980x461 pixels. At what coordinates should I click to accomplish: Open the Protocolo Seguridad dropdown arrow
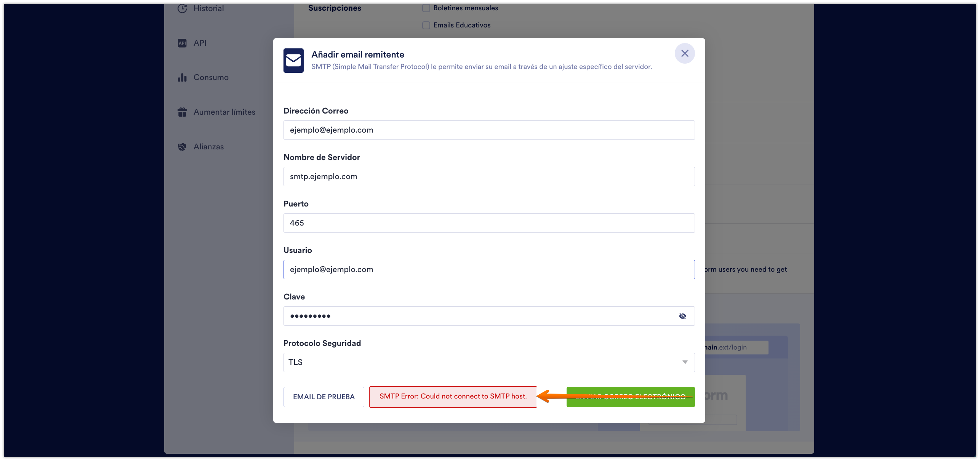point(685,362)
